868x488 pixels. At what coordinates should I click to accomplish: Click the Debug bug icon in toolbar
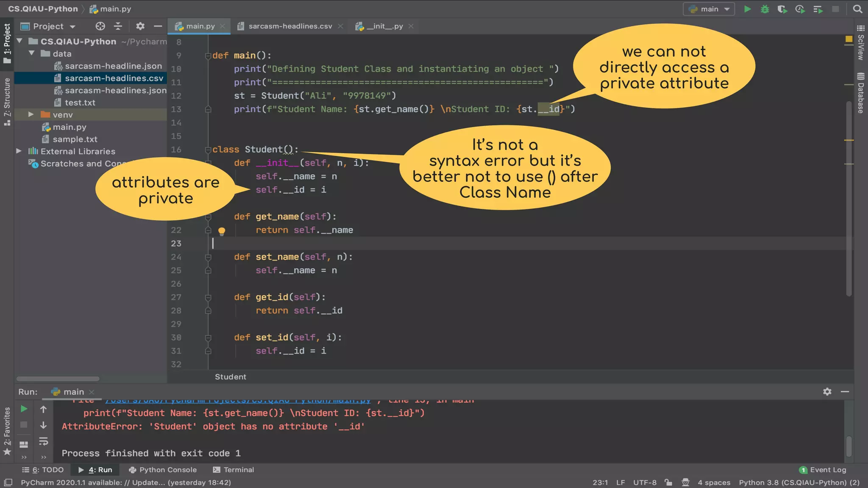(x=765, y=9)
